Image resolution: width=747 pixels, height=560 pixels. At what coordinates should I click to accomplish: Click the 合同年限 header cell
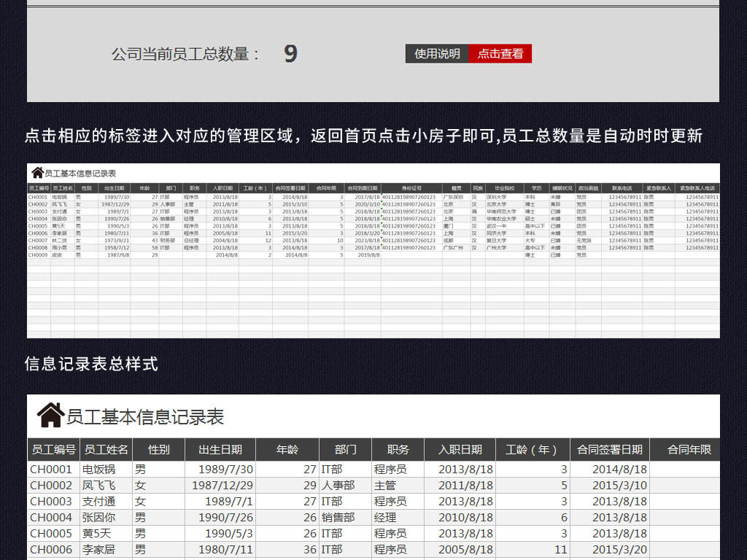689,450
